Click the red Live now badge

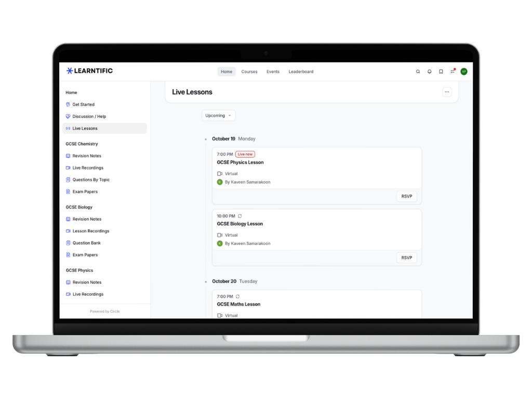(x=245, y=154)
